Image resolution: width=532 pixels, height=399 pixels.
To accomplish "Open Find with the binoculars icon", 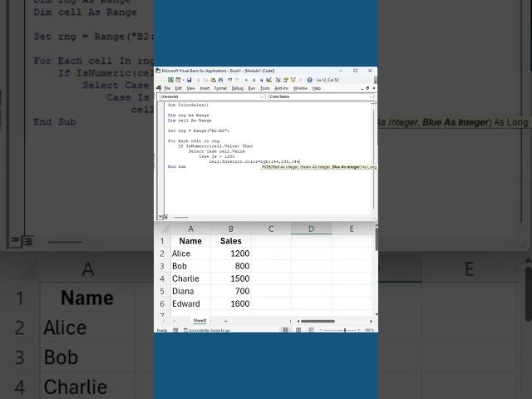I will tap(220, 80).
